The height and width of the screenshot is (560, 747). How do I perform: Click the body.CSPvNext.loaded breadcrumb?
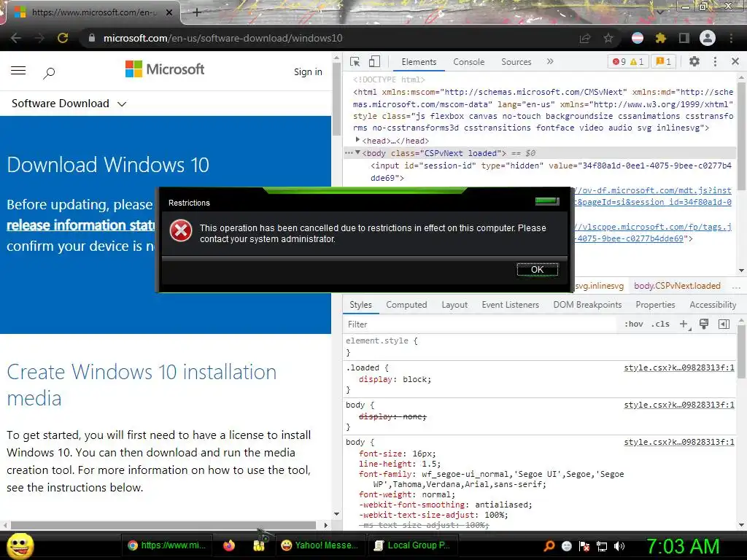(x=677, y=286)
